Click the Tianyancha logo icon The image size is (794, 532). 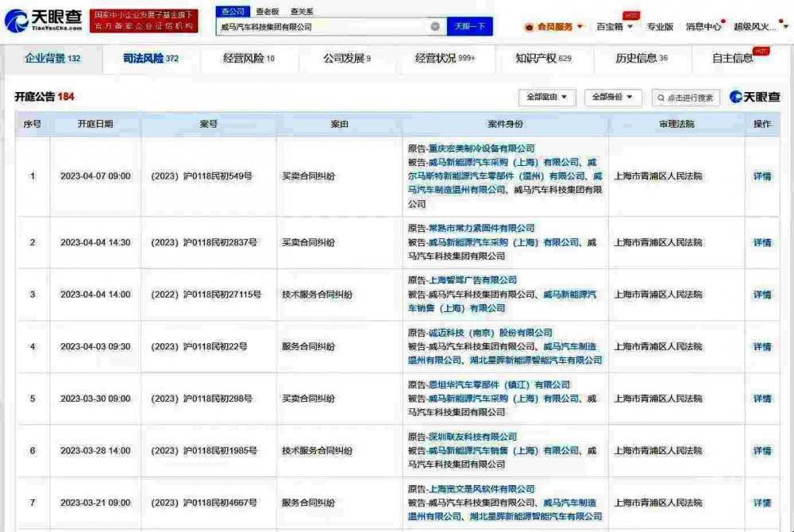point(16,21)
